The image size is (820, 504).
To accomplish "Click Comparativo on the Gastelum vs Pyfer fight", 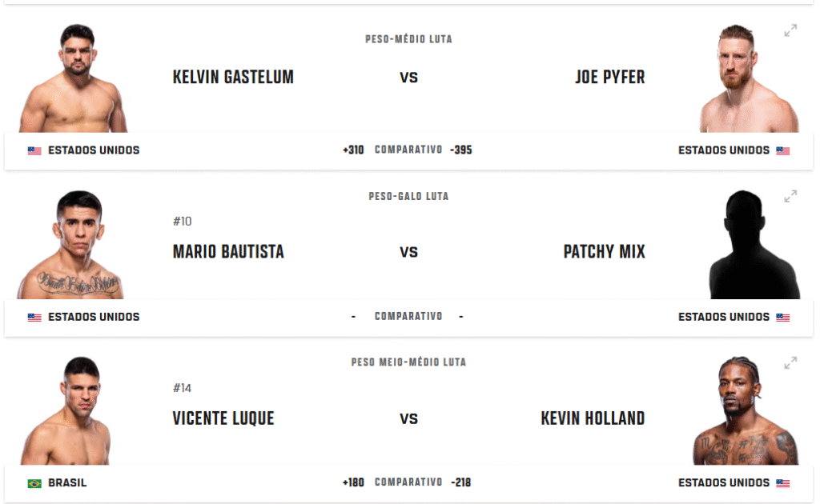I will pos(408,150).
